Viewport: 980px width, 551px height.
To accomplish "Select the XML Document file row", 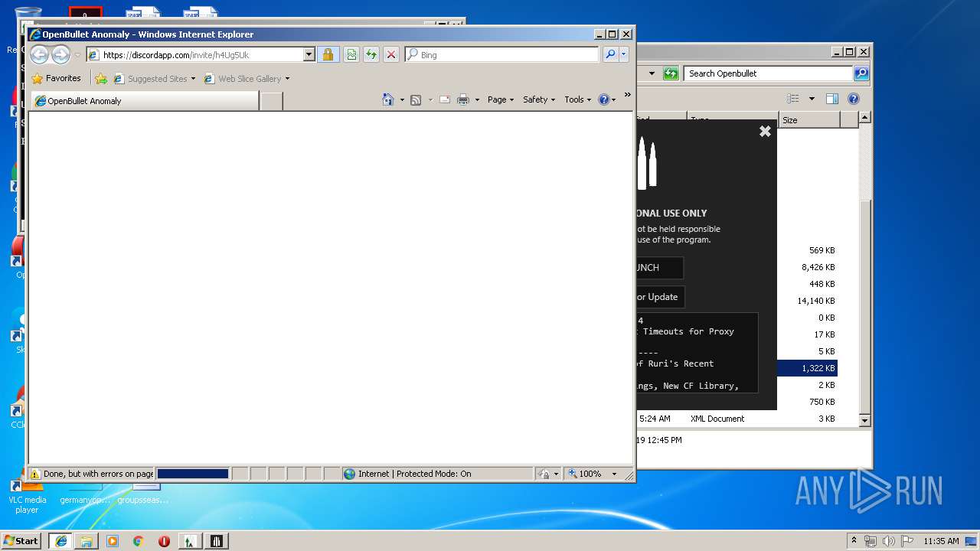I will click(x=738, y=419).
